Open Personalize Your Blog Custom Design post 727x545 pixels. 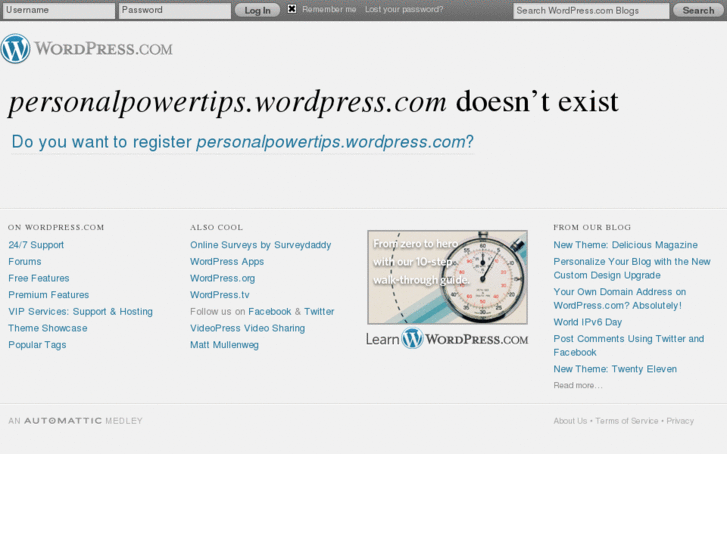[632, 269]
